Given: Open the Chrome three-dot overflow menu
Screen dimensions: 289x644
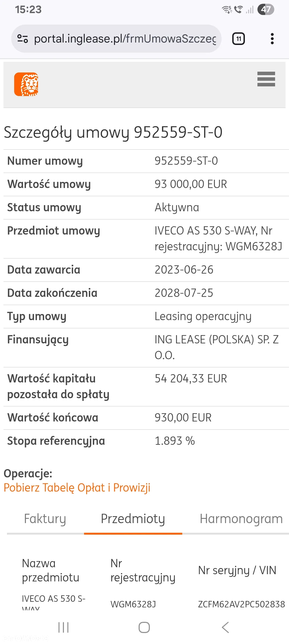Looking at the screenshot, I should [x=272, y=39].
